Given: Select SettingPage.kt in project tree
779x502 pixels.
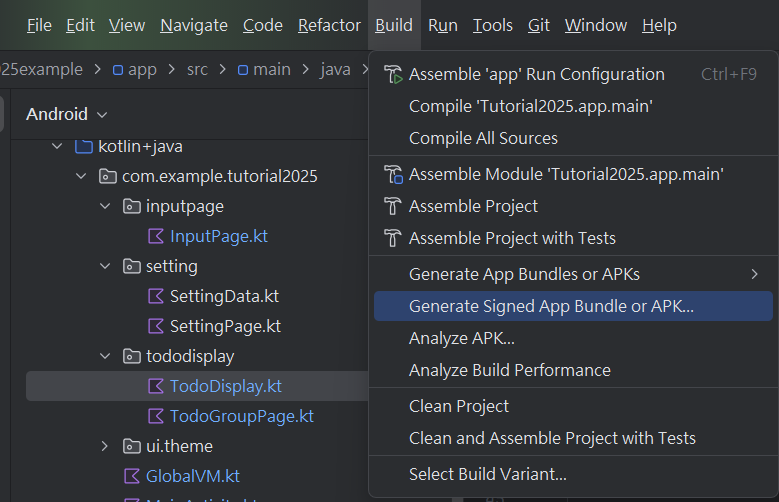Looking at the screenshot, I should coord(225,326).
